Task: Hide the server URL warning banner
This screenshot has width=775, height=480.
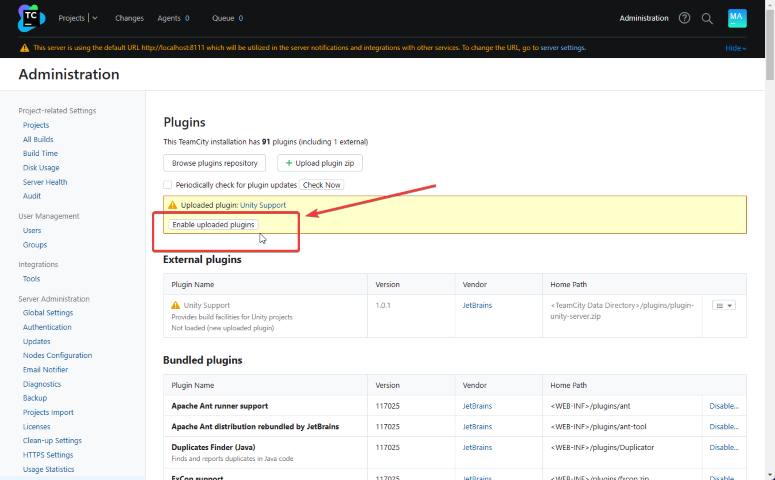Action: (x=735, y=48)
